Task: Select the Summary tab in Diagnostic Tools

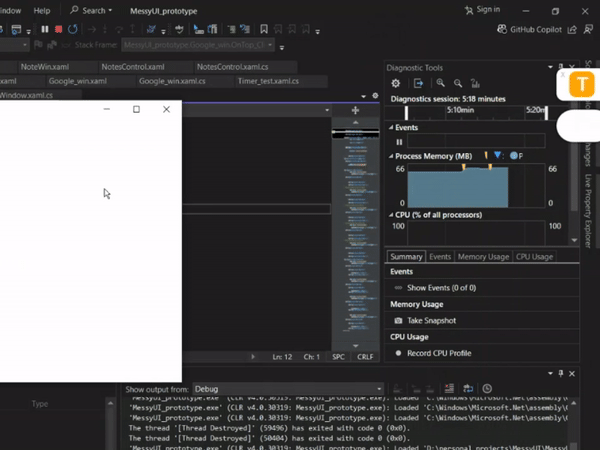Action: (x=406, y=257)
